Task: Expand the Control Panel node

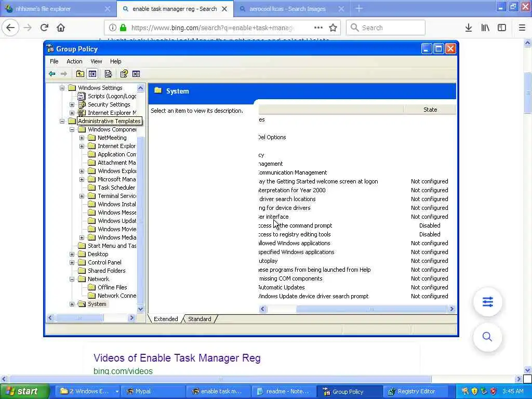Action: click(72, 262)
